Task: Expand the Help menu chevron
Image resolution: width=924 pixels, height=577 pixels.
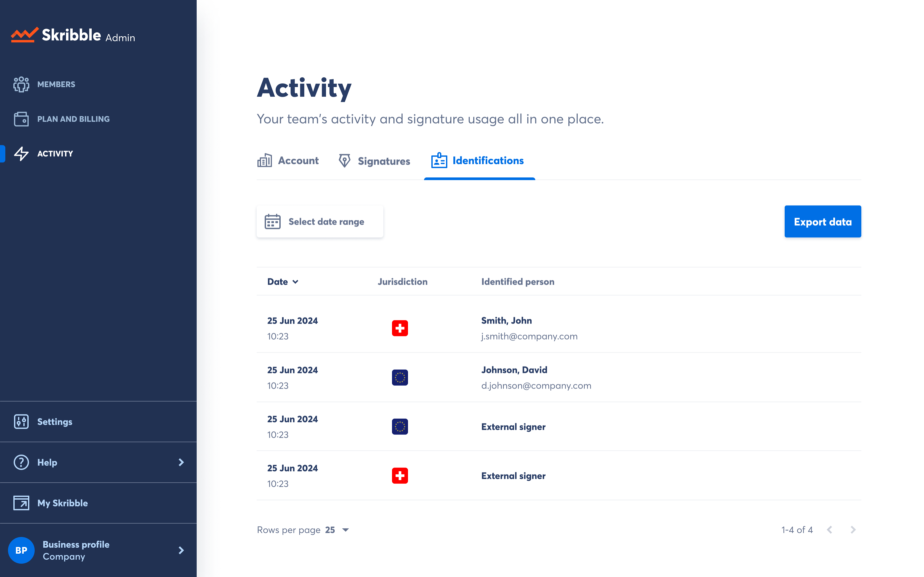Action: coord(181,462)
